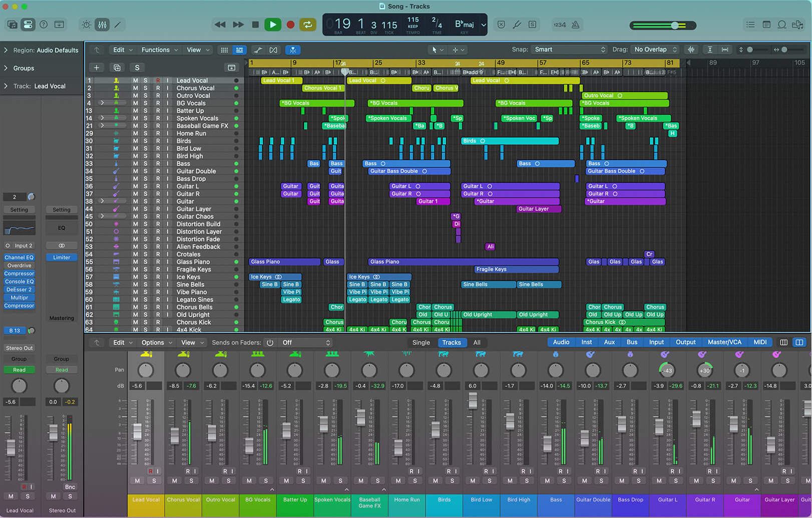Click the Channel EQ plugin slot
The height and width of the screenshot is (518, 812).
click(x=19, y=257)
